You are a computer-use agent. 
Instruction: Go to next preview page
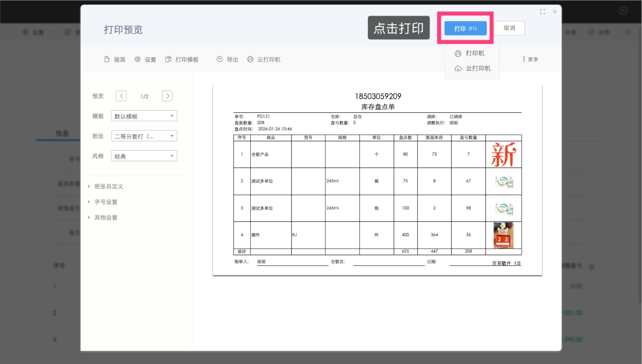pyautogui.click(x=167, y=96)
